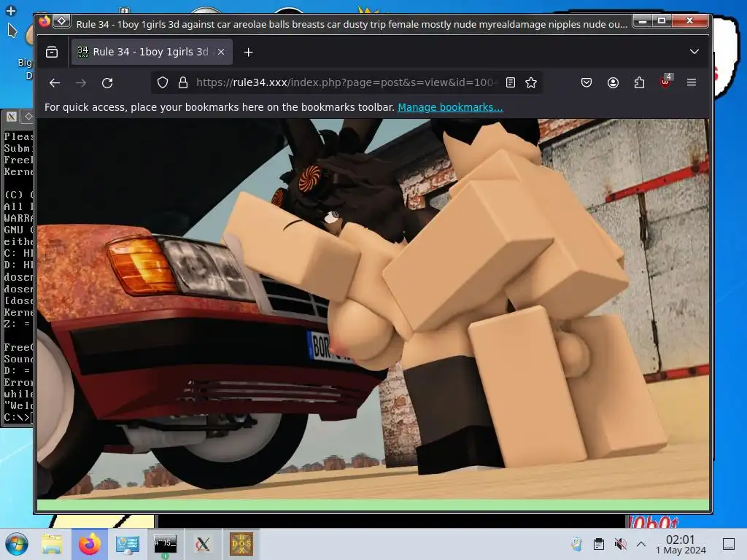The height and width of the screenshot is (560, 747).
Task: Switch to DOSBox in the taskbar
Action: (241, 544)
